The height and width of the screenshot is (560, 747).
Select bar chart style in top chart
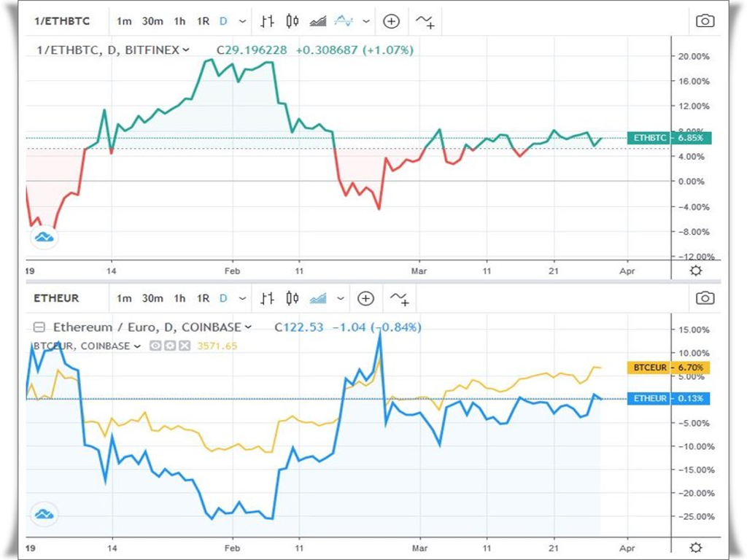tap(267, 21)
